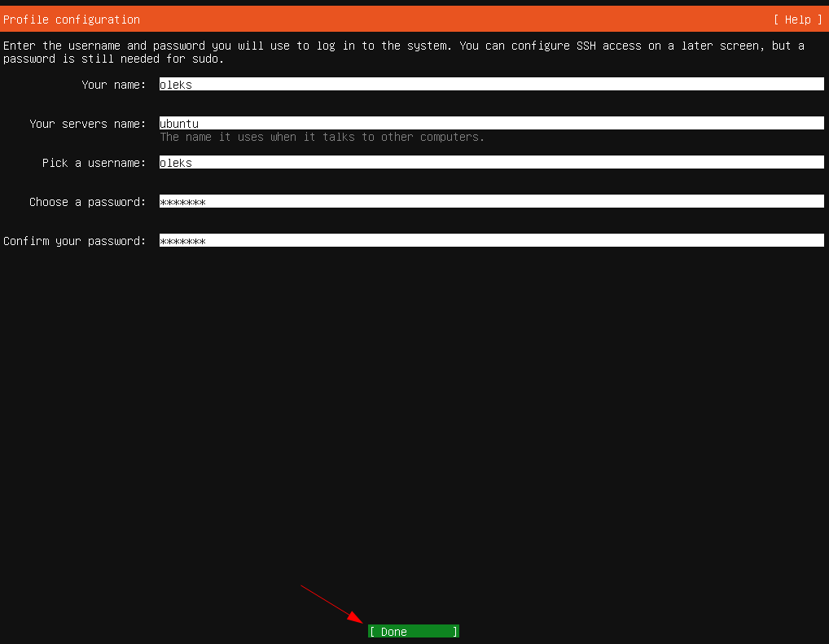Click the "Pick a username:" label
The height and width of the screenshot is (644, 829).
click(94, 163)
